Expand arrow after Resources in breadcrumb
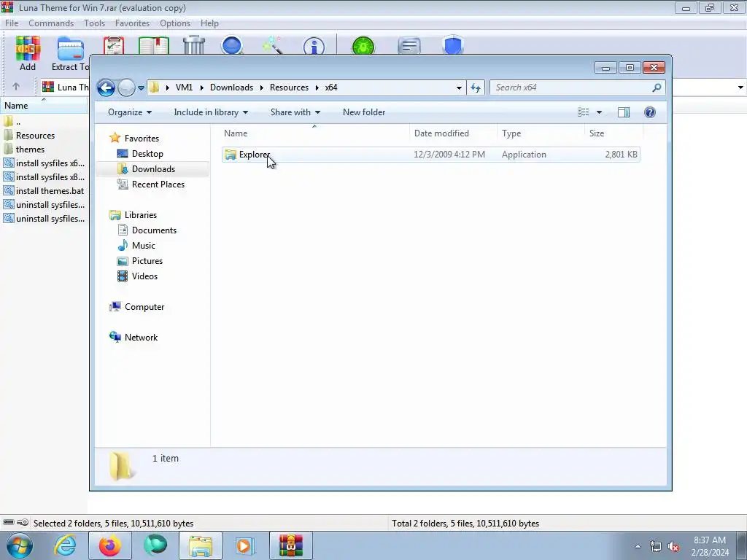The image size is (747, 560). (317, 87)
